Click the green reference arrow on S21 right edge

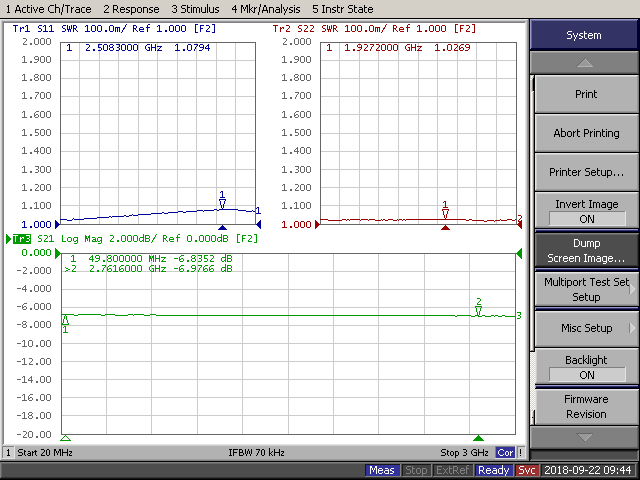[519, 253]
